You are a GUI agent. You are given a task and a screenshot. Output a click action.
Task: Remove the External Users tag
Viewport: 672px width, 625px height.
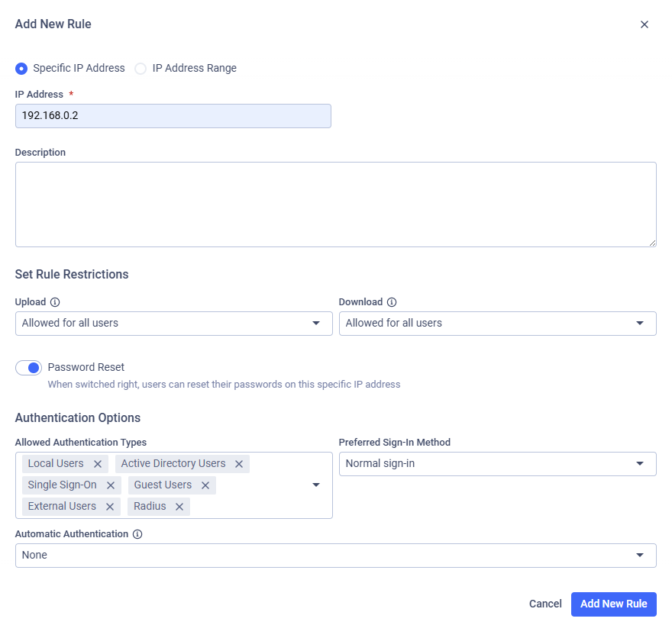tap(110, 507)
